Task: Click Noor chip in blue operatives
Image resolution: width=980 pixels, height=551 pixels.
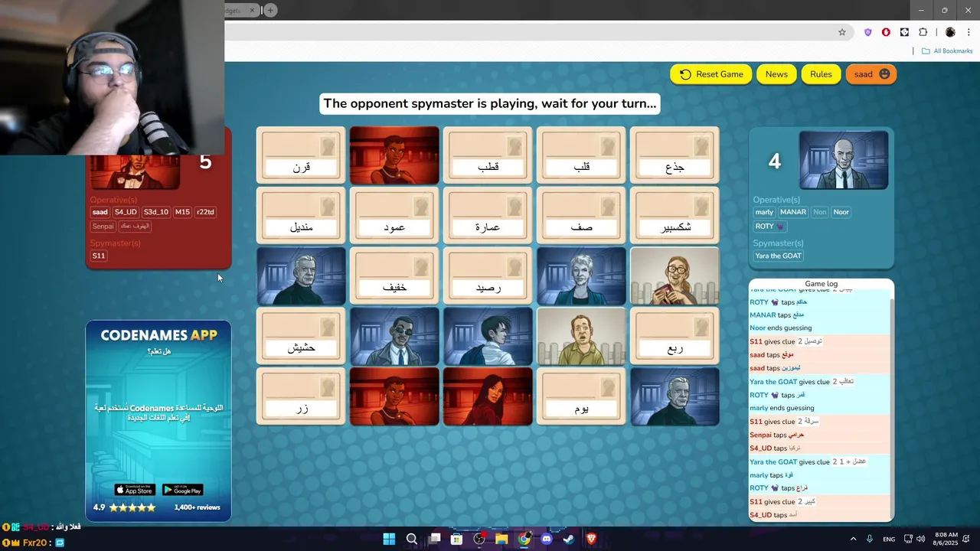Action: click(841, 212)
